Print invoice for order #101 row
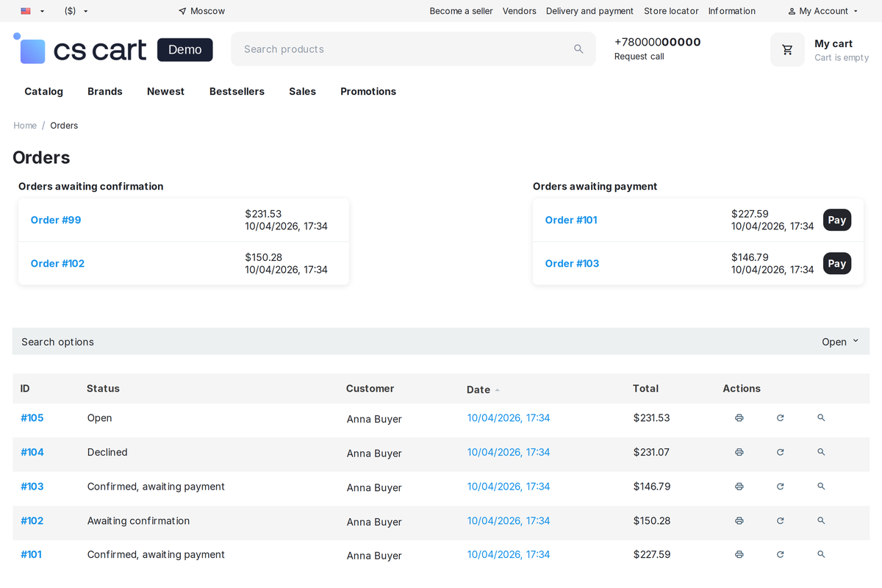882x588 pixels. [x=739, y=555]
